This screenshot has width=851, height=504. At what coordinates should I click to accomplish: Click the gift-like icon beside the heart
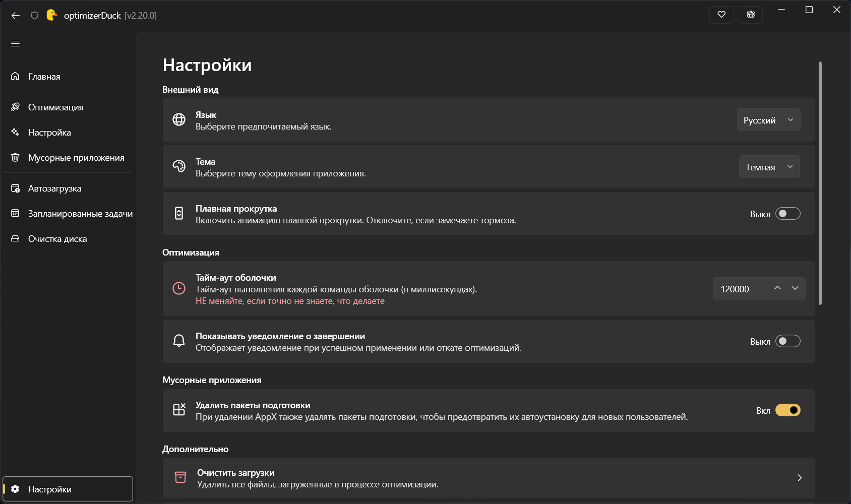(x=751, y=15)
